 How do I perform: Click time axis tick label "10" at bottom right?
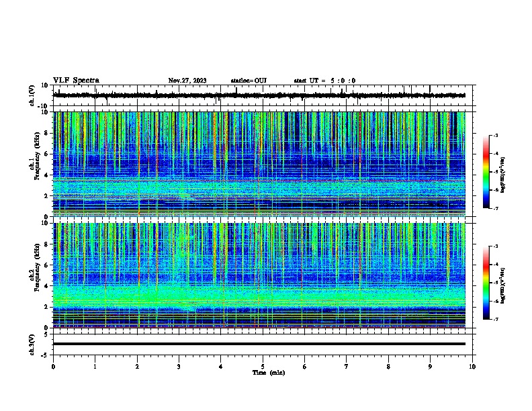[x=472, y=367]
